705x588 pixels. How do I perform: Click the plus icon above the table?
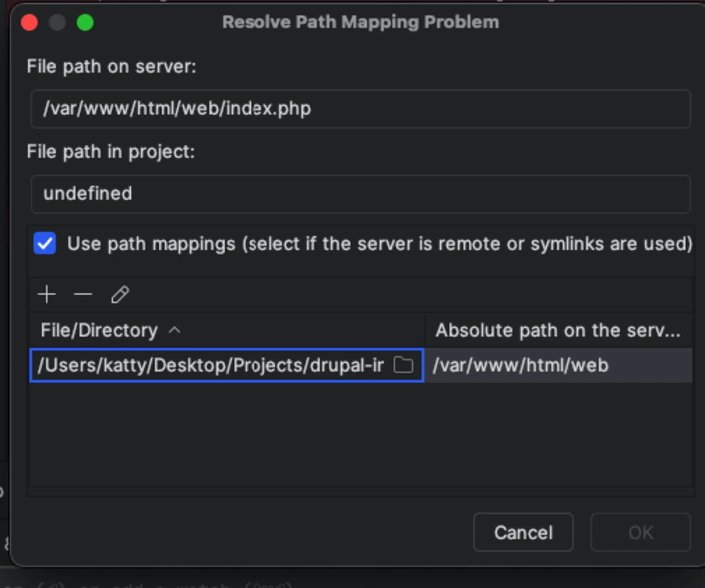47,294
